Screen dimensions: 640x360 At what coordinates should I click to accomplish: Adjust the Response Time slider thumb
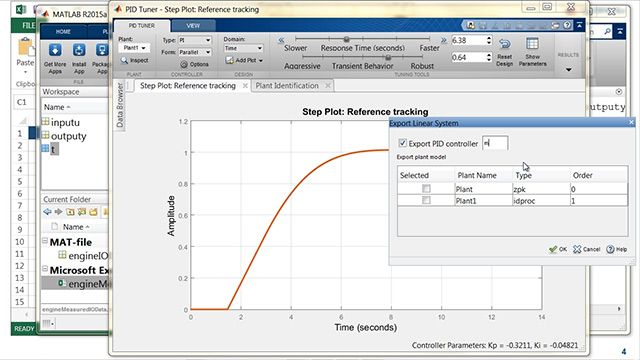tap(347, 39)
